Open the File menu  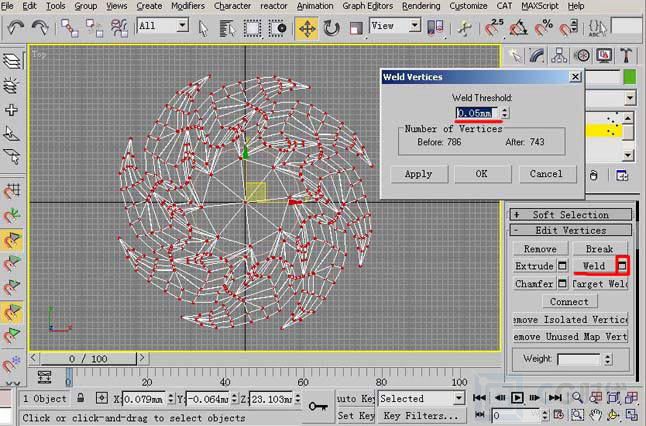coord(7,6)
